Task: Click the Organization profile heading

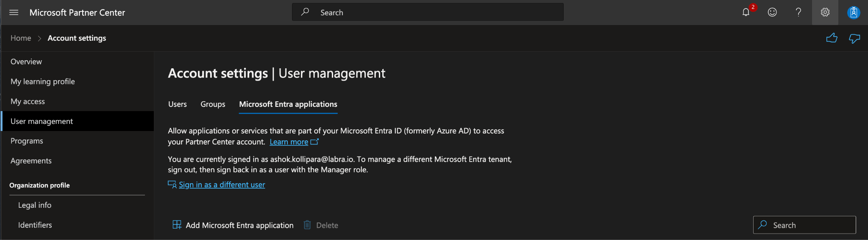Action: (x=39, y=185)
